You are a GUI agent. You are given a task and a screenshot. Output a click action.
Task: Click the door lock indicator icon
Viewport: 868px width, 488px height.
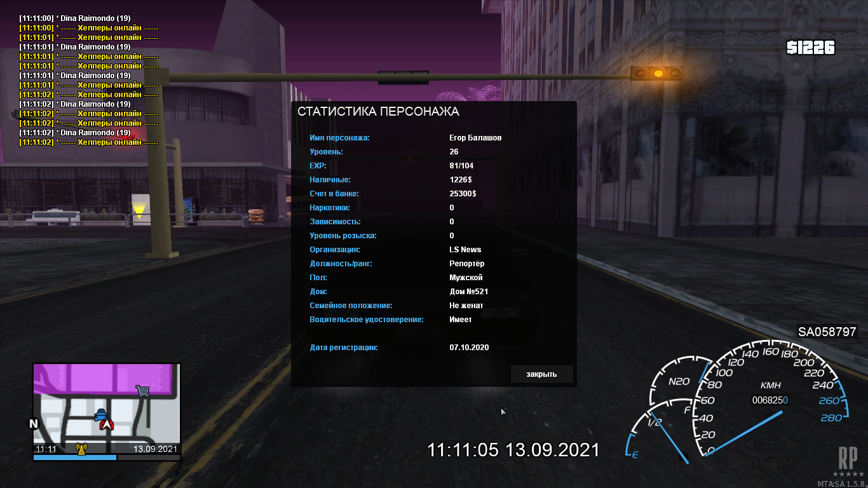[x=771, y=463]
